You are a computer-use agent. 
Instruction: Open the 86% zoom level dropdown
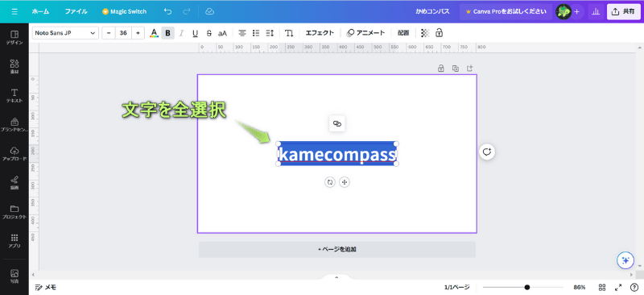[x=580, y=287]
